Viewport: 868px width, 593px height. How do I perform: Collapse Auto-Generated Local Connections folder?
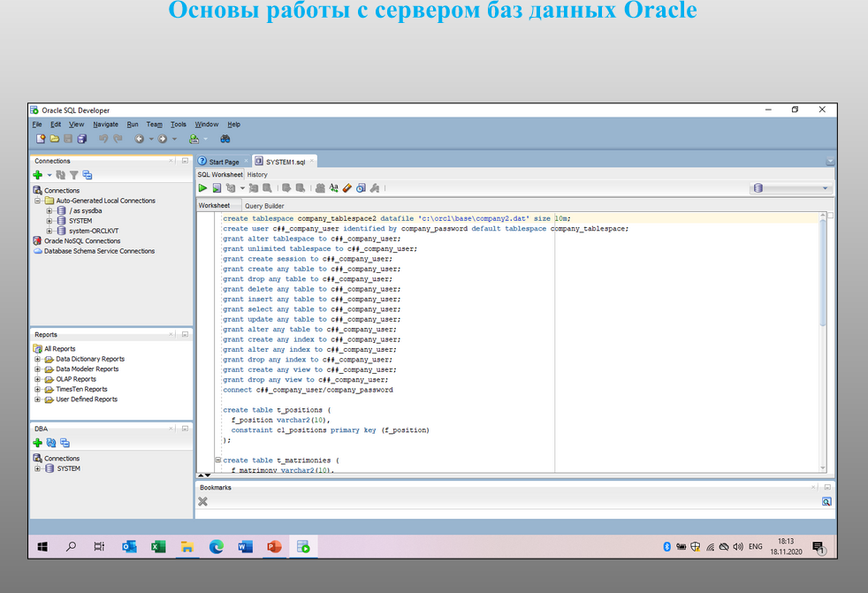(38, 201)
